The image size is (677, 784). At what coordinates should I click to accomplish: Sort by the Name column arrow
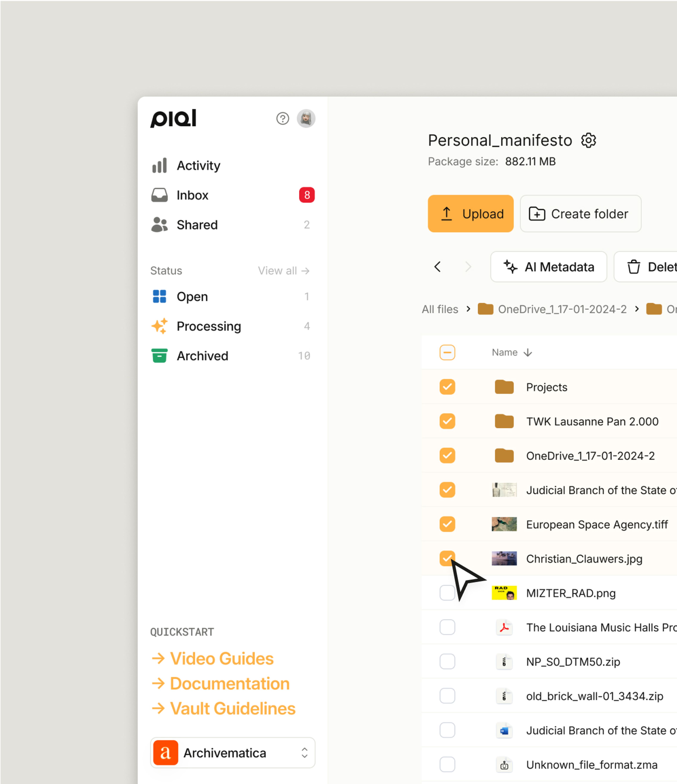click(528, 353)
